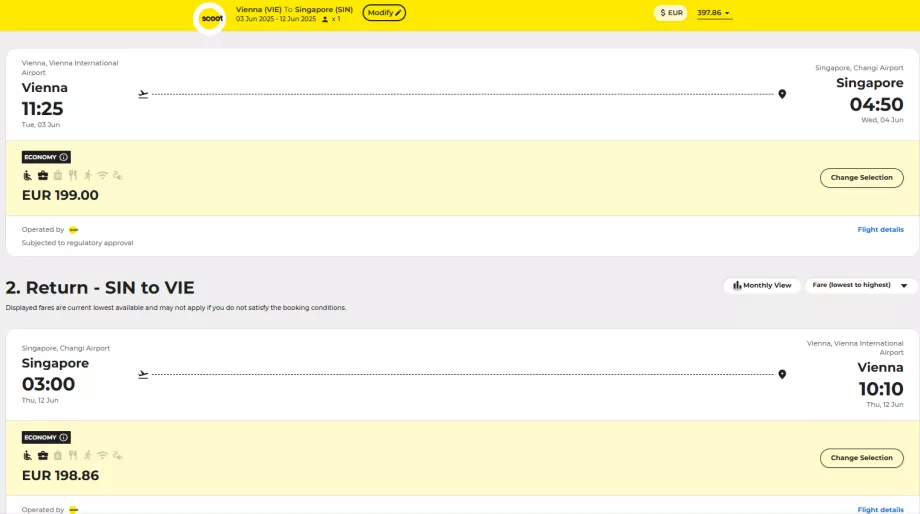Switch to Monthly View
The height and width of the screenshot is (514, 920).
tap(762, 285)
